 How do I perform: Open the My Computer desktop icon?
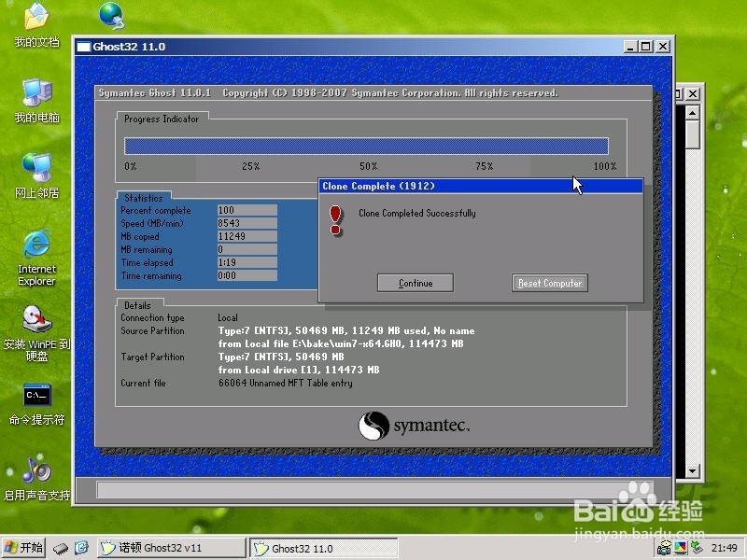click(x=36, y=101)
